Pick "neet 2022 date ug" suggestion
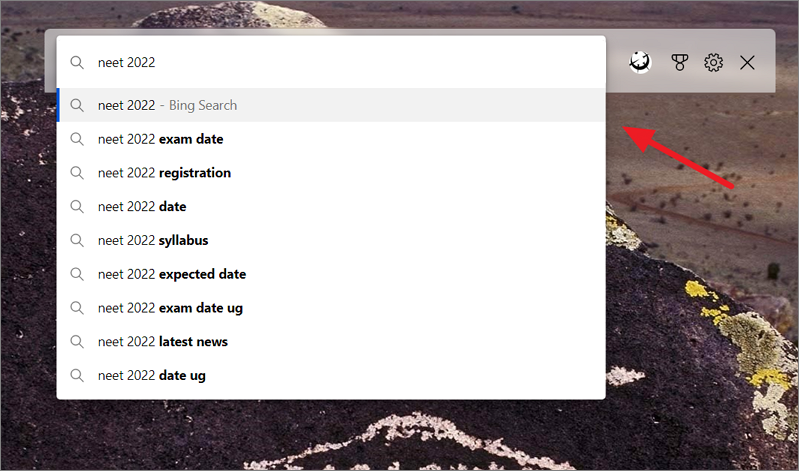 point(331,375)
